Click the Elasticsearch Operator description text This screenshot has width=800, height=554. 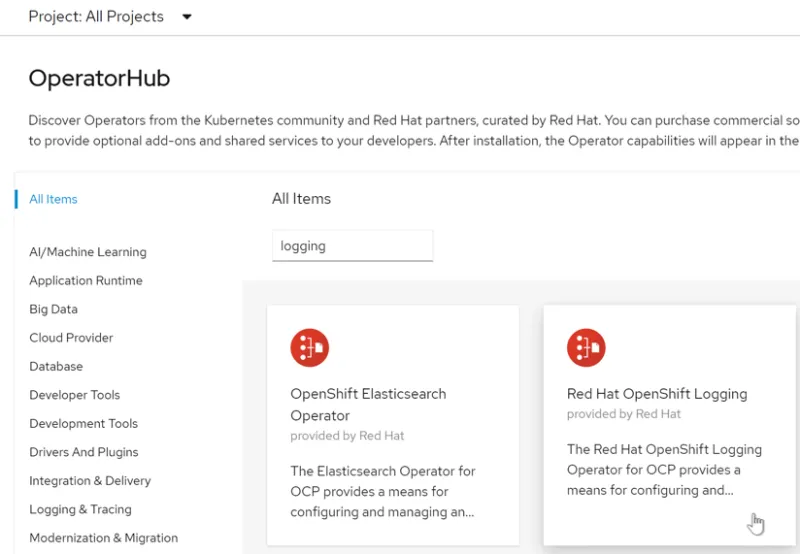tap(383, 491)
